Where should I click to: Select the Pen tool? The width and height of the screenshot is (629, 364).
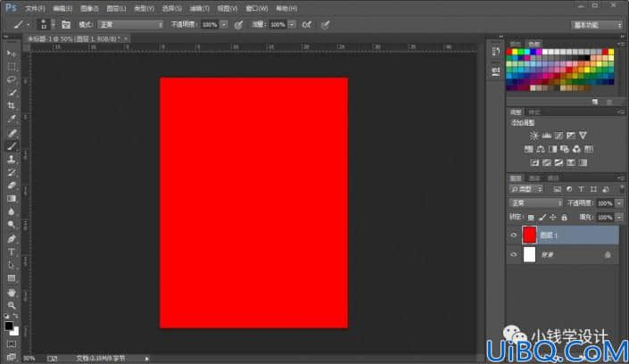[12, 239]
